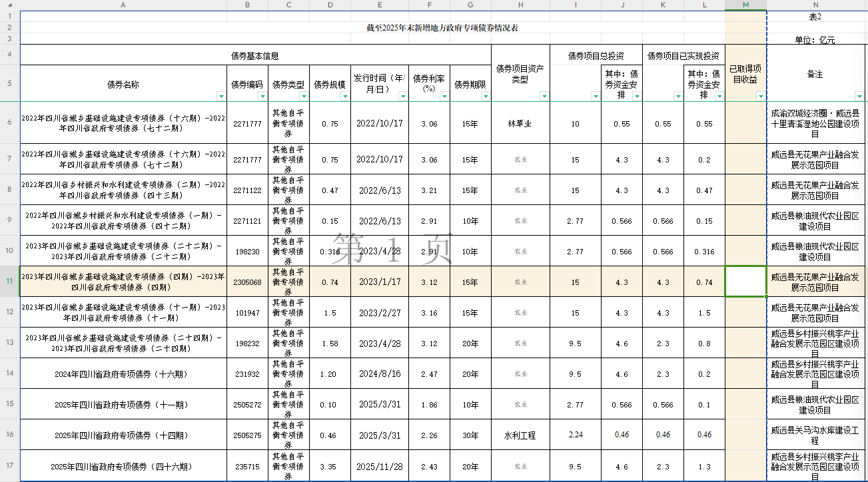
Task: Click the 债券基本信息 merged header
Action: click(x=255, y=55)
